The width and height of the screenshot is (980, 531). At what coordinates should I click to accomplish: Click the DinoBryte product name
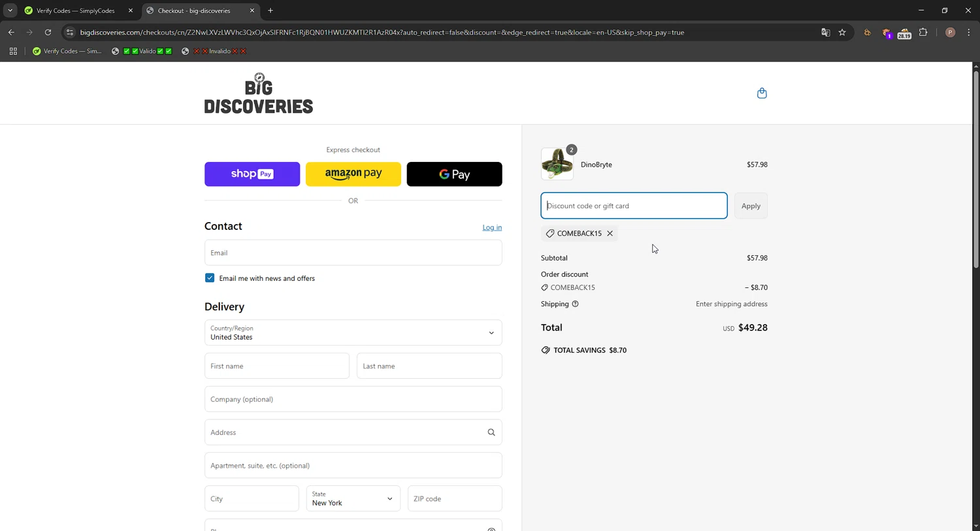pos(596,165)
